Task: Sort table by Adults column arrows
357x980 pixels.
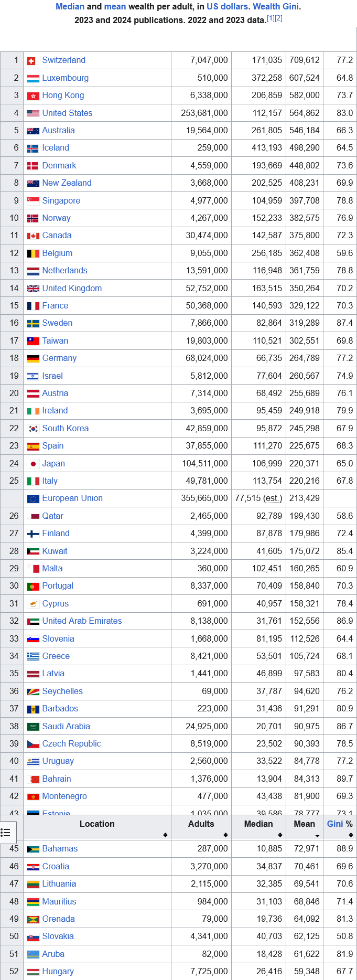Action: tap(225, 835)
